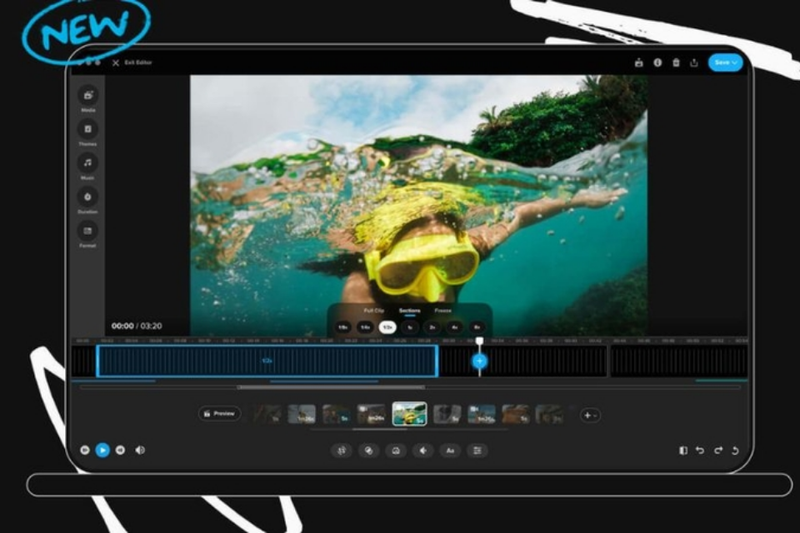Click the icon left of the info icon
The width and height of the screenshot is (800, 533).
click(639, 62)
